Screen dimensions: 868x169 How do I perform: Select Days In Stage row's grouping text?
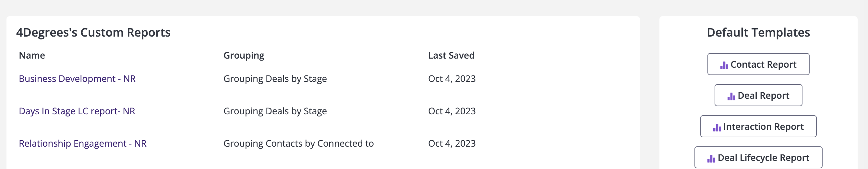275,111
